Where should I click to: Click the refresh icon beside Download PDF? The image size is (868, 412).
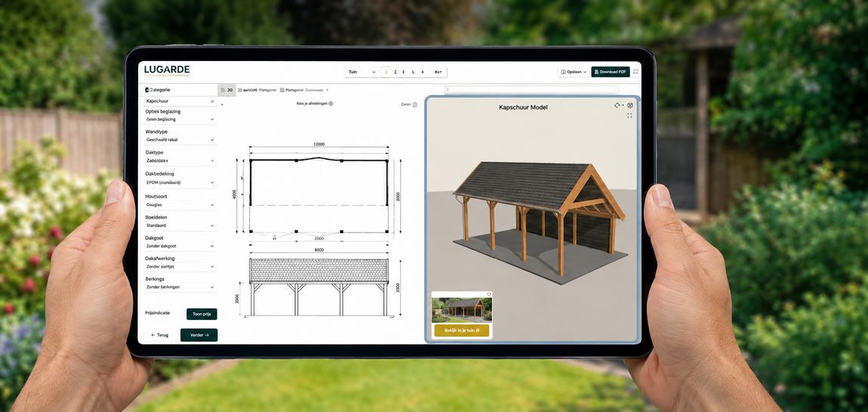click(x=636, y=72)
